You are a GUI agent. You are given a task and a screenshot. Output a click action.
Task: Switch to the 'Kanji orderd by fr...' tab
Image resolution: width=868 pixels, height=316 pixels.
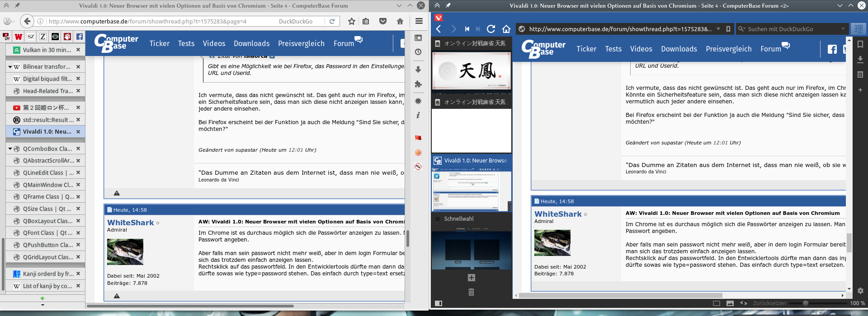click(45, 274)
